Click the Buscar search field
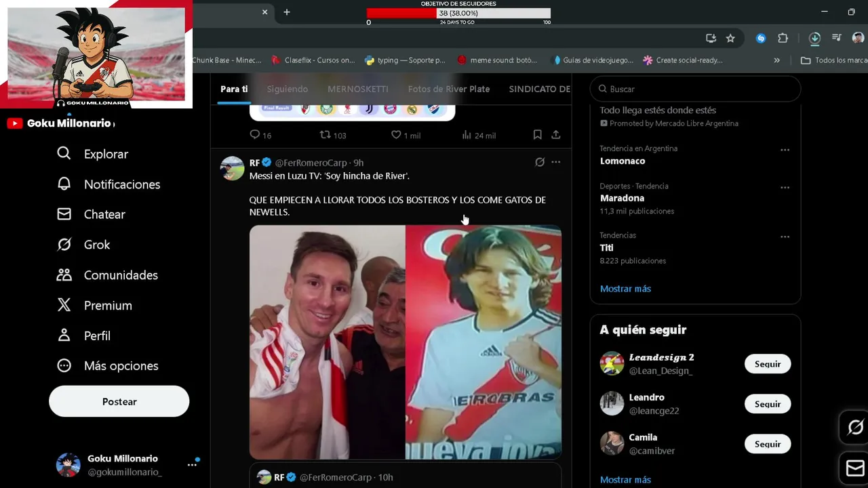 pos(695,89)
